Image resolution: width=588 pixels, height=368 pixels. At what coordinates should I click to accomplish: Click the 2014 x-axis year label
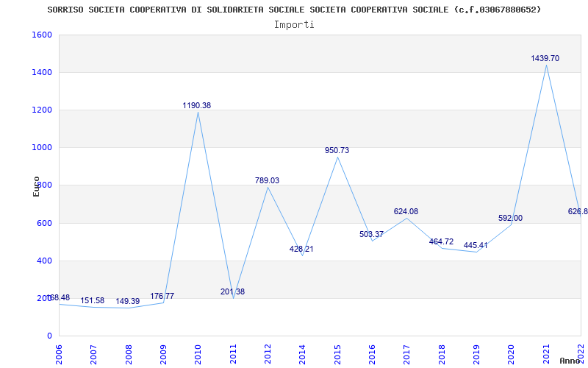click(x=303, y=354)
